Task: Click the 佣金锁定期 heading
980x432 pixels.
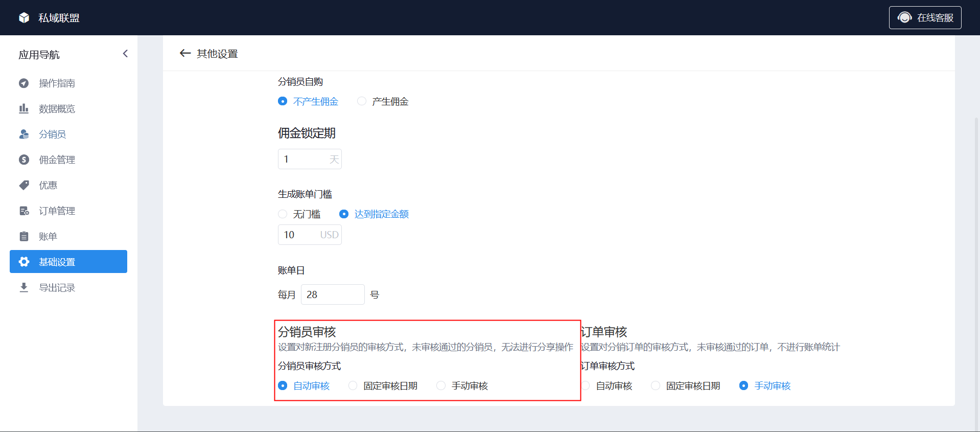Action: pos(307,133)
